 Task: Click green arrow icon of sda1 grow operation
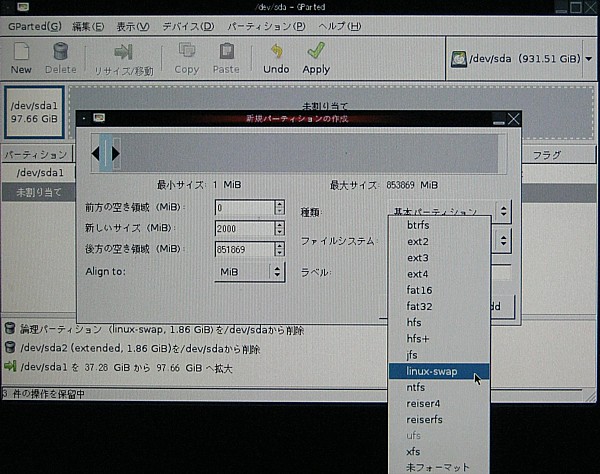tap(10, 366)
